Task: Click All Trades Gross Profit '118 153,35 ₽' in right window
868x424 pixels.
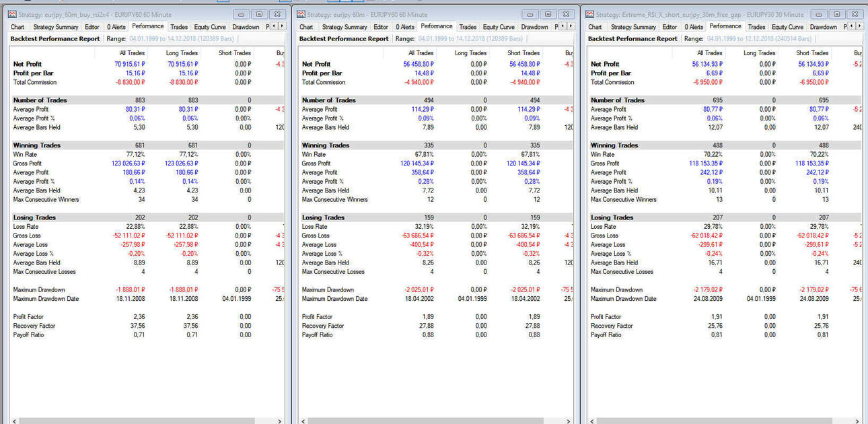Action: click(704, 164)
